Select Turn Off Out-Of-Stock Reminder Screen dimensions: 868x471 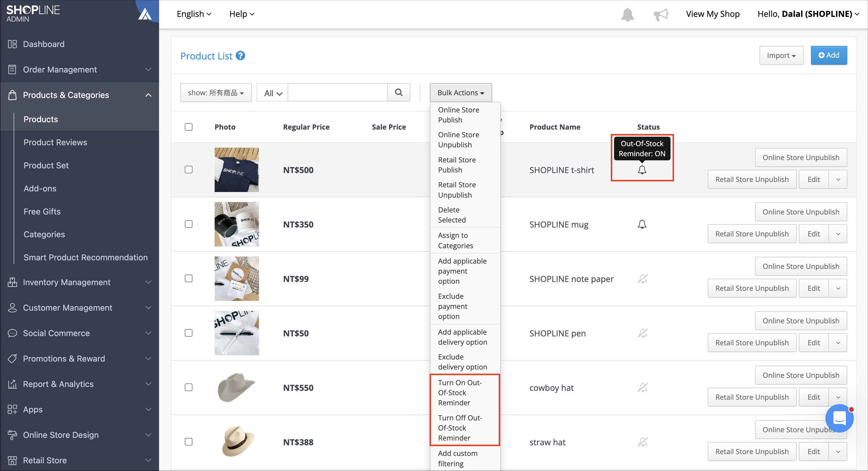(x=465, y=428)
